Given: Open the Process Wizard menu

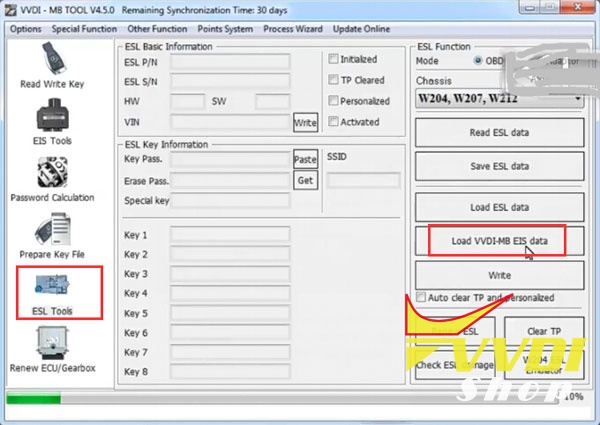Looking at the screenshot, I should pyautogui.click(x=293, y=29).
